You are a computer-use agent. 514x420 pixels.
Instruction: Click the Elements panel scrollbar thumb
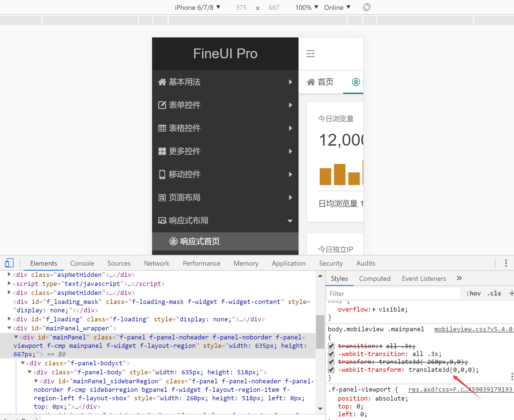click(320, 332)
